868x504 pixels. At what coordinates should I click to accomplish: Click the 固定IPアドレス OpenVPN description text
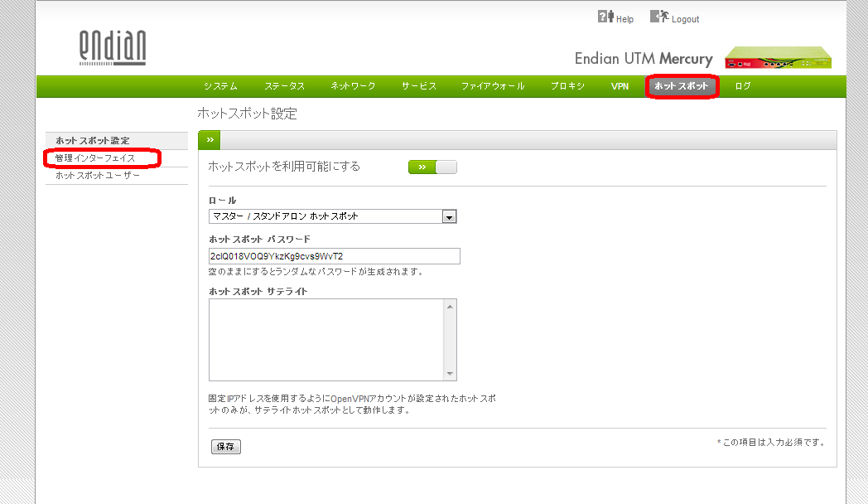[352, 405]
